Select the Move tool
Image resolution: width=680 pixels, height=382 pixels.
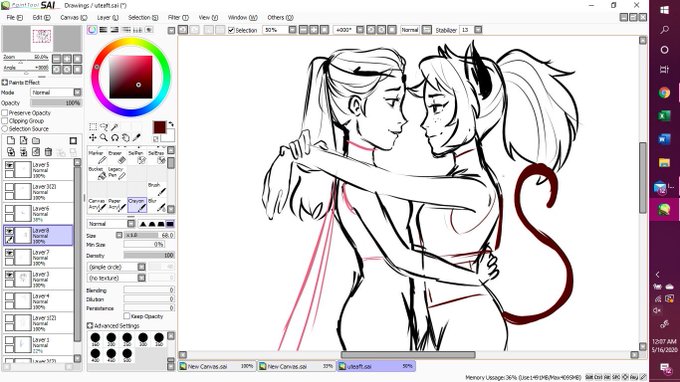(93, 137)
